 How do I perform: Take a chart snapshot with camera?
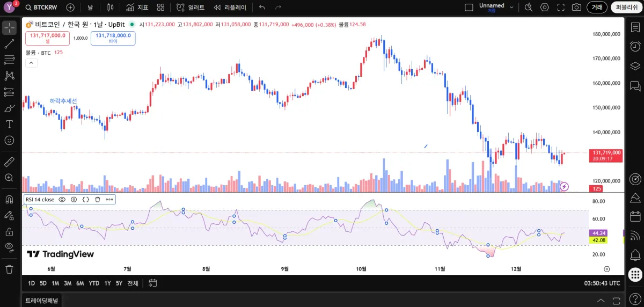pos(576,8)
